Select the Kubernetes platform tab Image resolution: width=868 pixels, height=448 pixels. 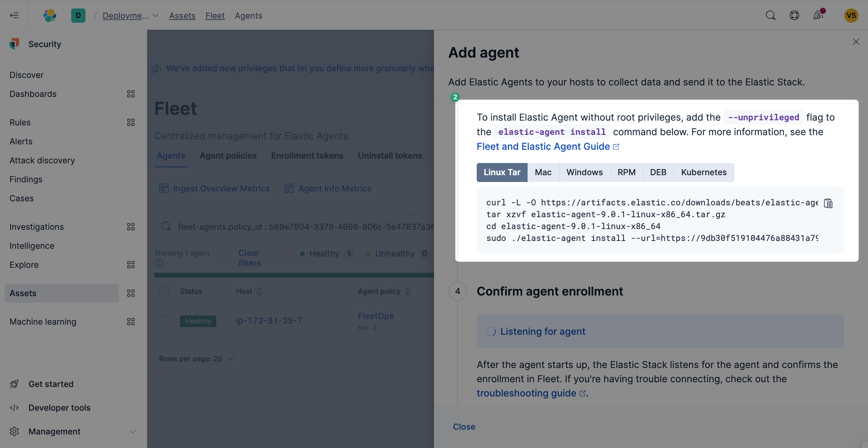(x=704, y=172)
